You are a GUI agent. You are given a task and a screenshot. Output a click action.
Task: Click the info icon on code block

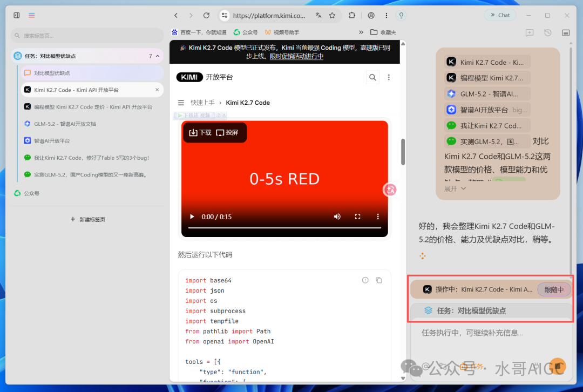point(365,280)
